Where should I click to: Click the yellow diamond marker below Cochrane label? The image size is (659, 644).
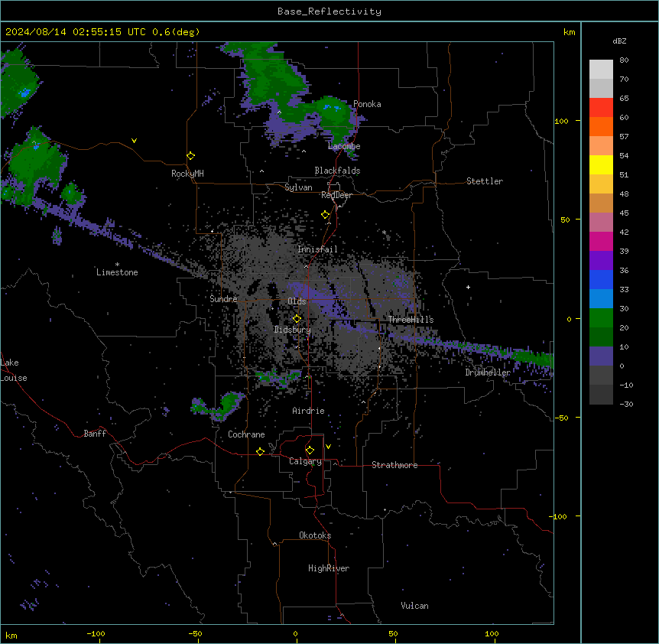(x=260, y=451)
